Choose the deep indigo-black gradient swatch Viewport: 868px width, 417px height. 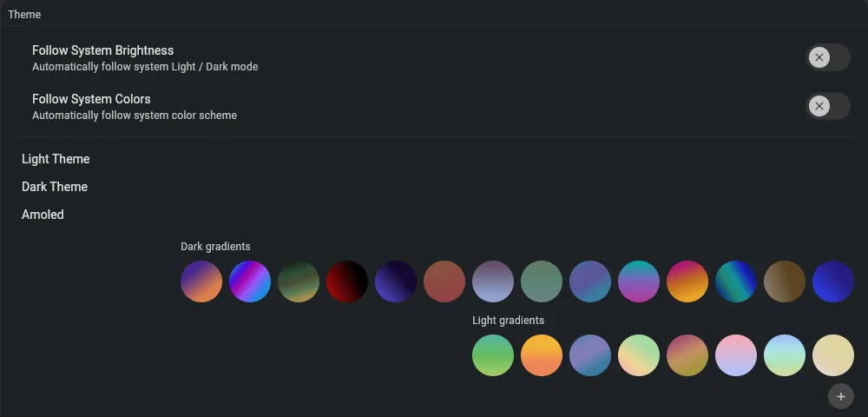coord(396,281)
